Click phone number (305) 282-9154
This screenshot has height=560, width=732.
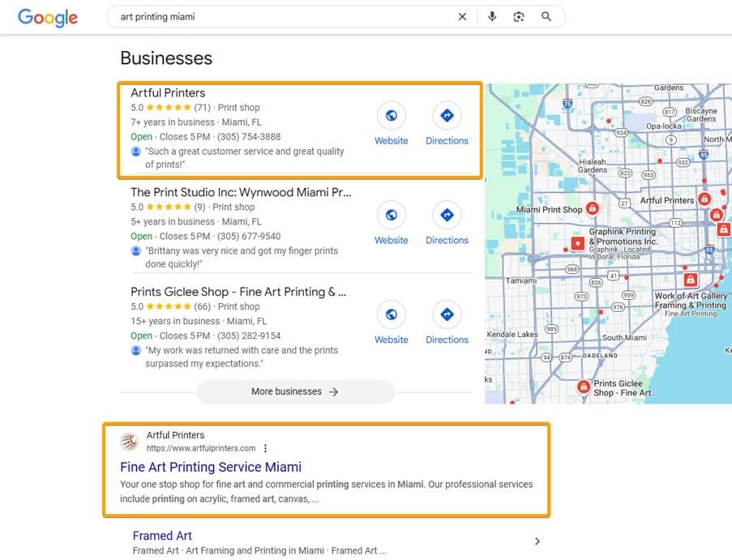[x=249, y=336]
